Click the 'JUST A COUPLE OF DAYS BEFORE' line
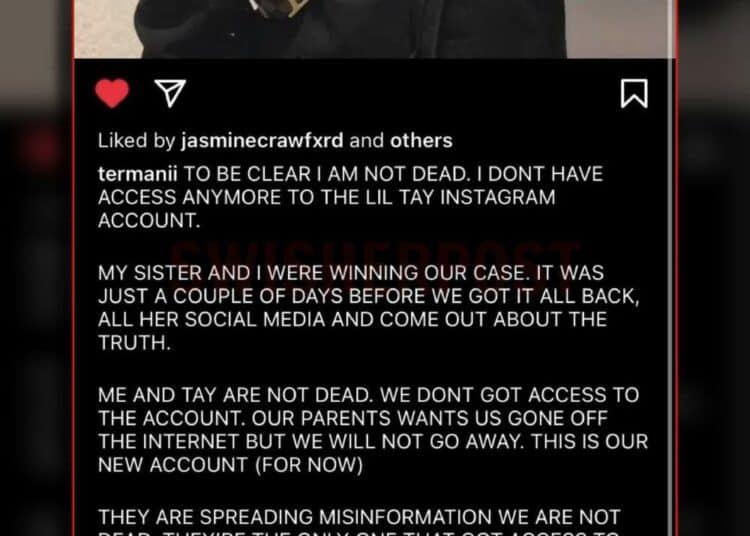Viewport: 750px width, 536px height. 369,296
